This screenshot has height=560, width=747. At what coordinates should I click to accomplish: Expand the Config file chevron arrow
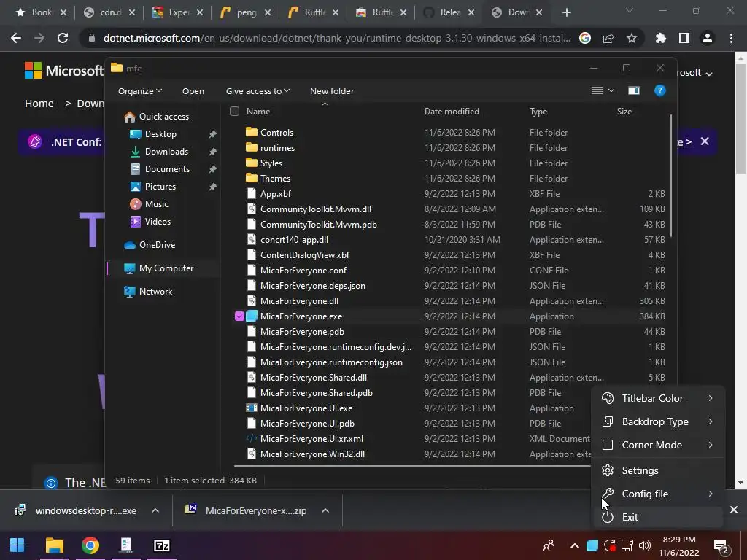coord(711,494)
